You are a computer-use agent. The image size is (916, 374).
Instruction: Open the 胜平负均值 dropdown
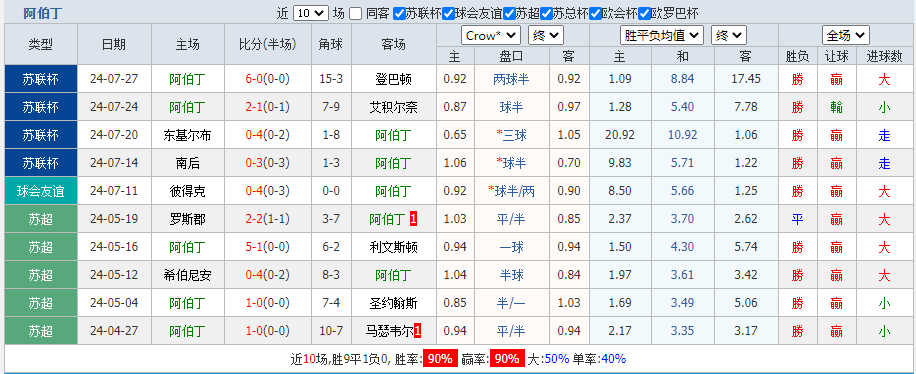(662, 36)
